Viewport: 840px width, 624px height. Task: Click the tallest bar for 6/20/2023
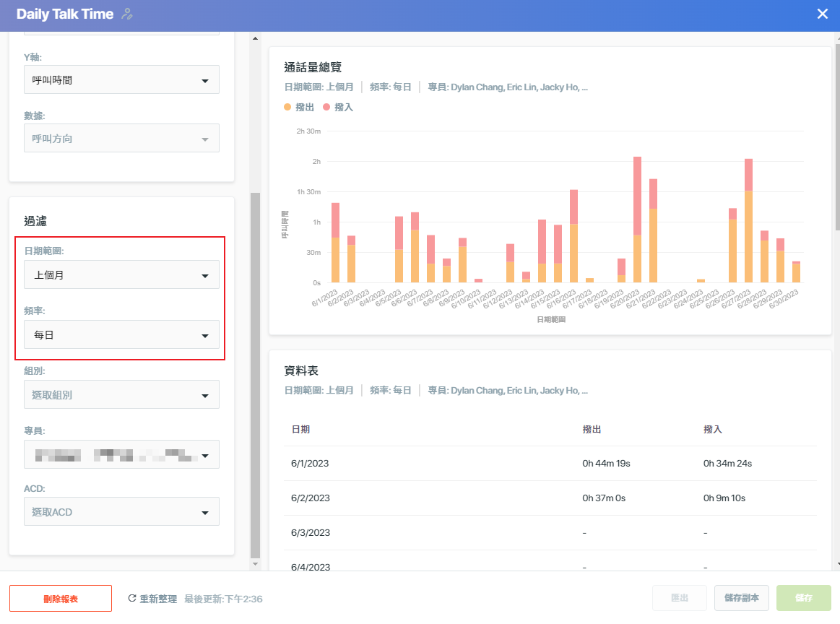(x=637, y=220)
